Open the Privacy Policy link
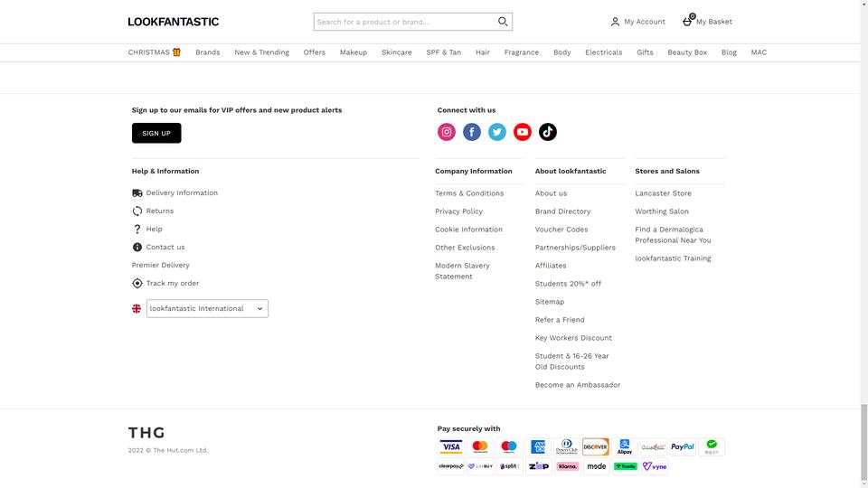Screen dimensions: 868x488 click(x=459, y=211)
